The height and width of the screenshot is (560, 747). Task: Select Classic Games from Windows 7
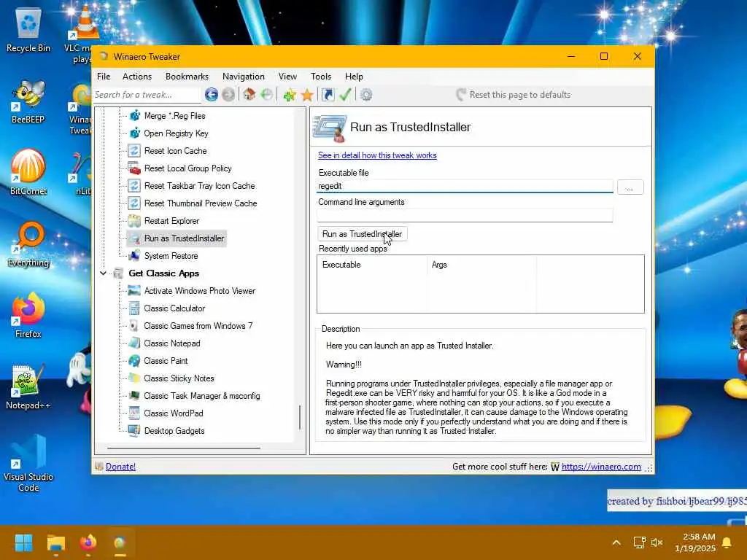198,326
